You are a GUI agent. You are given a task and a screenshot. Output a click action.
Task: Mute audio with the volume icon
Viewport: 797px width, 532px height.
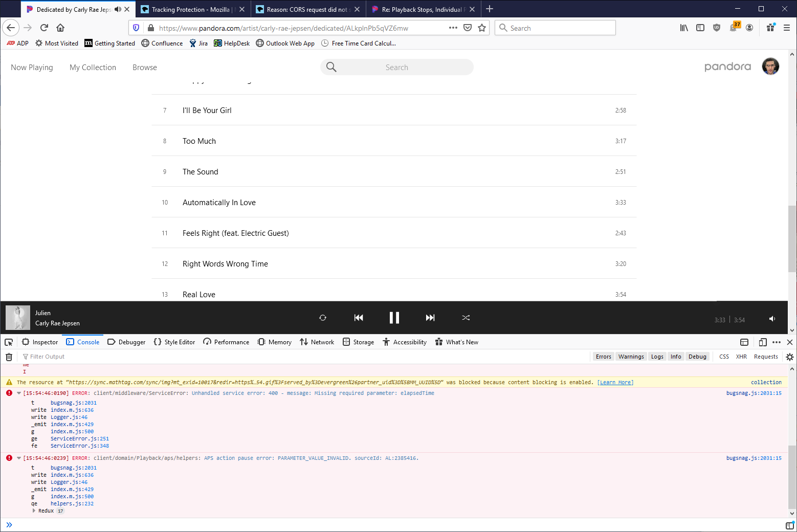(x=772, y=319)
